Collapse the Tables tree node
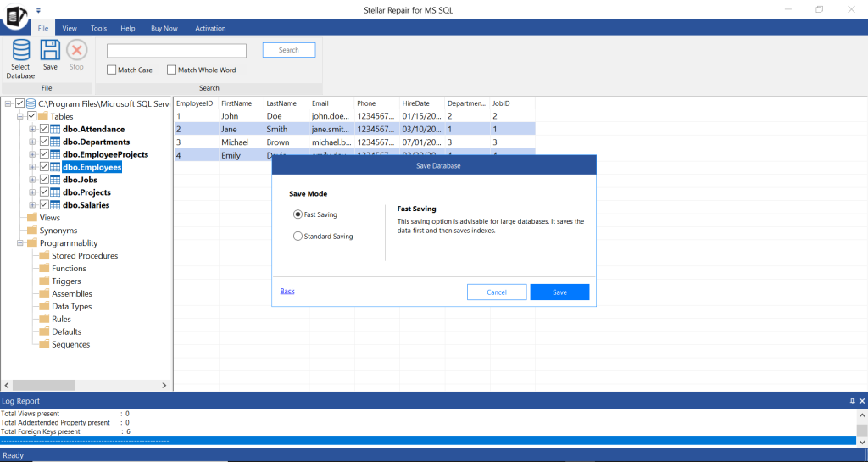Viewport: 868px width, 462px height. 20,116
